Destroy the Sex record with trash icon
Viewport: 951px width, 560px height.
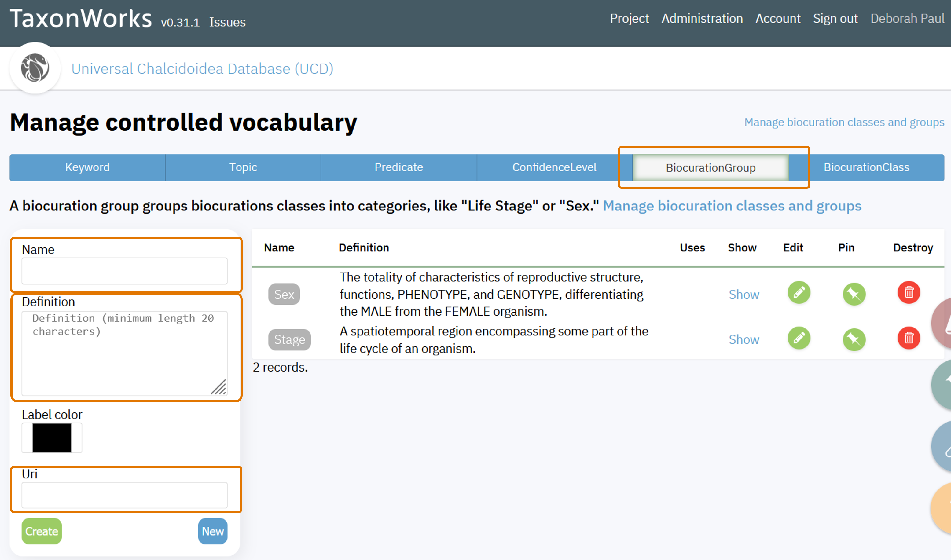[909, 292]
